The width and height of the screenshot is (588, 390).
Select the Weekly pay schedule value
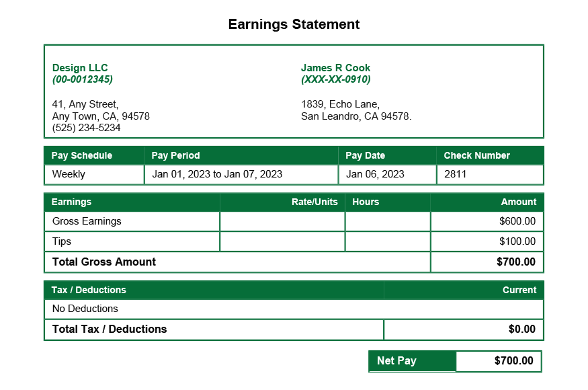[66, 174]
